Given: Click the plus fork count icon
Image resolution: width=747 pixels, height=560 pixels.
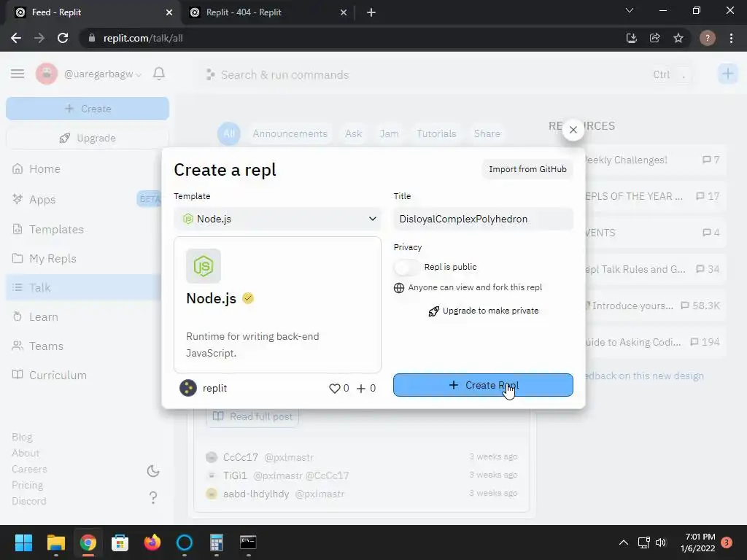Looking at the screenshot, I should pos(361,389).
